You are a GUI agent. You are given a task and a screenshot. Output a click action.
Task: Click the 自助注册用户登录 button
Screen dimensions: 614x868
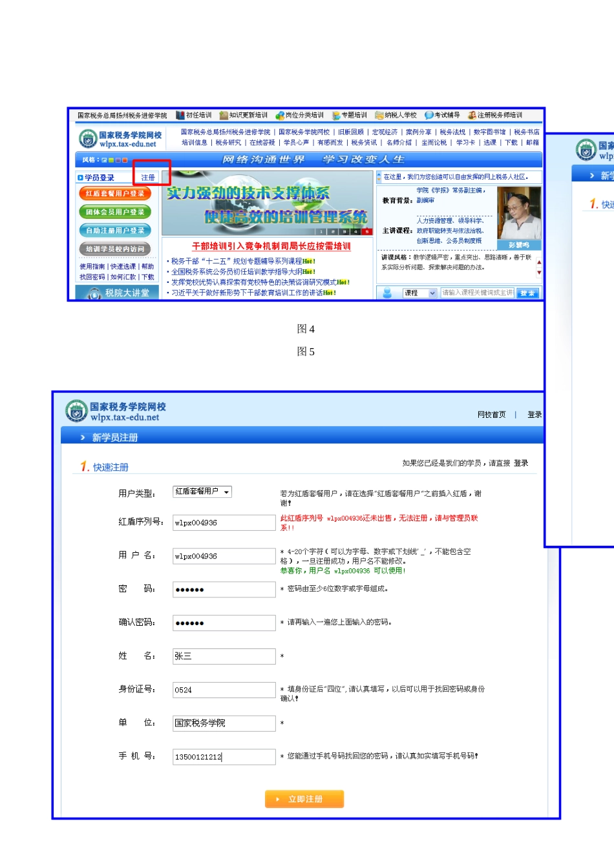click(x=115, y=230)
